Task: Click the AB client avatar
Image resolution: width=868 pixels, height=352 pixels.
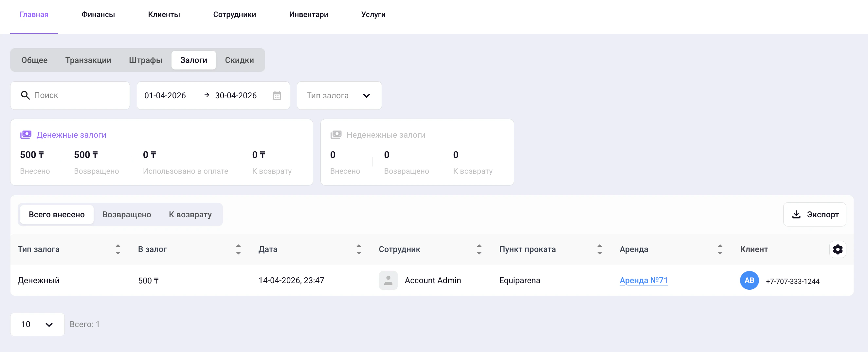Action: (750, 281)
